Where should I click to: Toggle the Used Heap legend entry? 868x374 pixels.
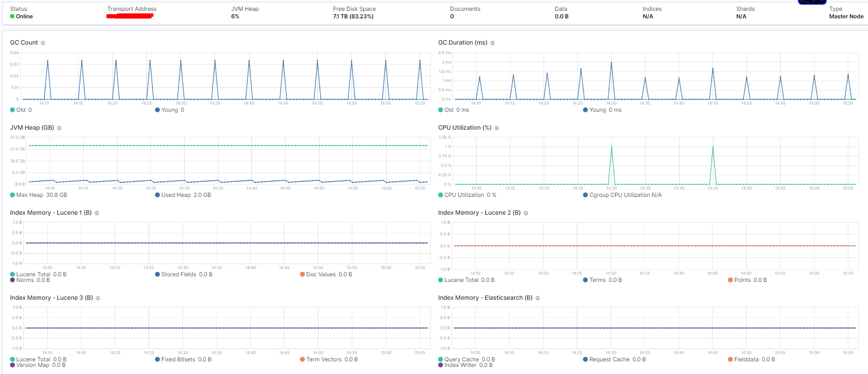pos(183,195)
